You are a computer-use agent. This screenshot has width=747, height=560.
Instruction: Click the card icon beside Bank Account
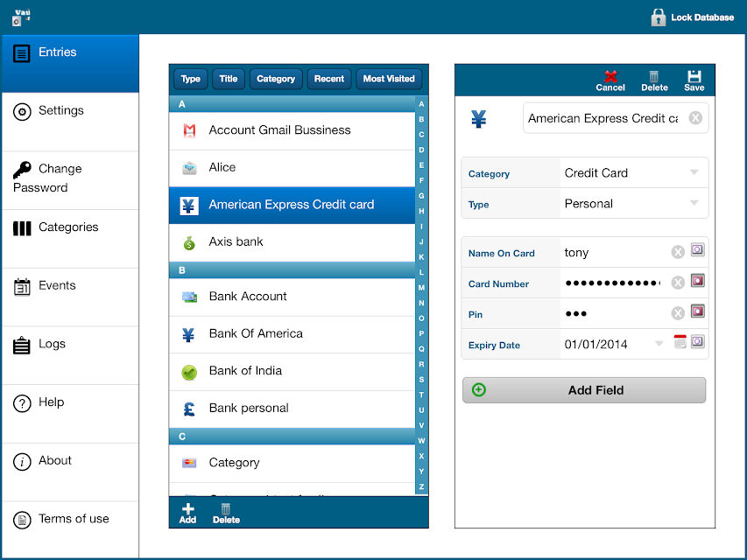190,297
